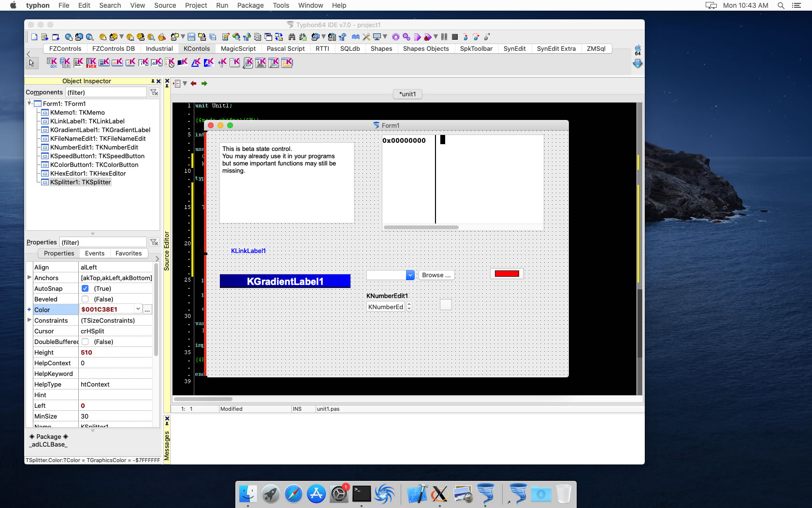Screen dimensions: 812x508
Task: Click the blue down arrow beside palette
Action: [x=638, y=63]
